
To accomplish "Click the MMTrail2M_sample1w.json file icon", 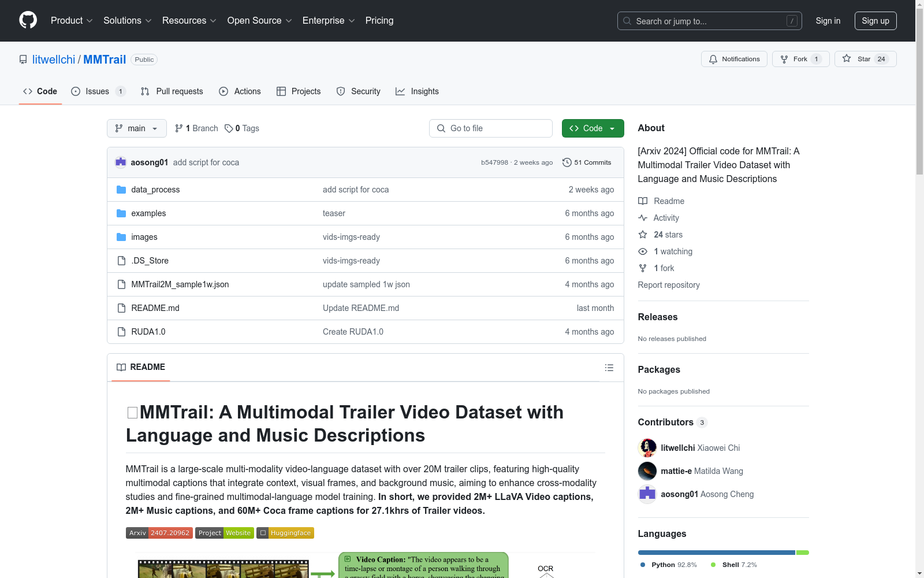I will click(121, 284).
